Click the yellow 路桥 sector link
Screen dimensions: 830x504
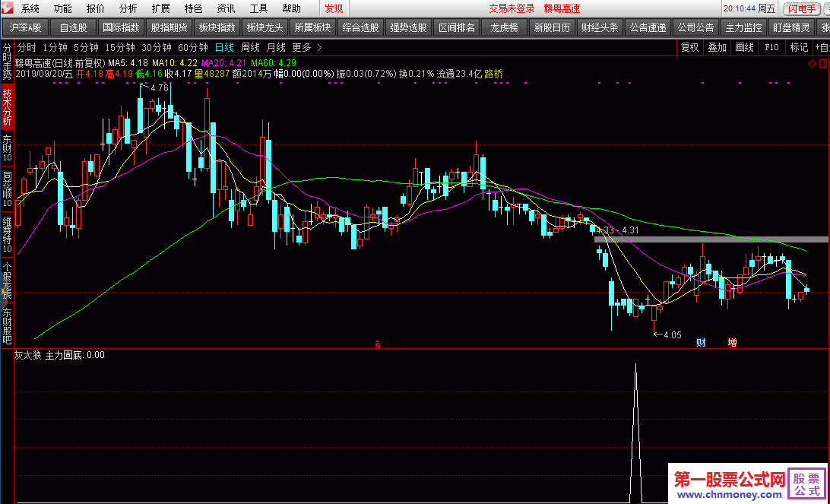tap(493, 74)
